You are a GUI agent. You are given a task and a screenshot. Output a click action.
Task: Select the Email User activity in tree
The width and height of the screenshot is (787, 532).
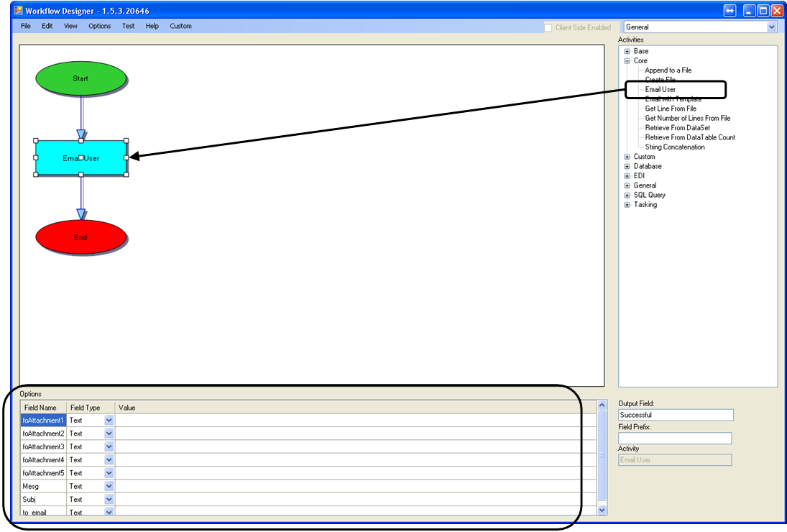(660, 89)
